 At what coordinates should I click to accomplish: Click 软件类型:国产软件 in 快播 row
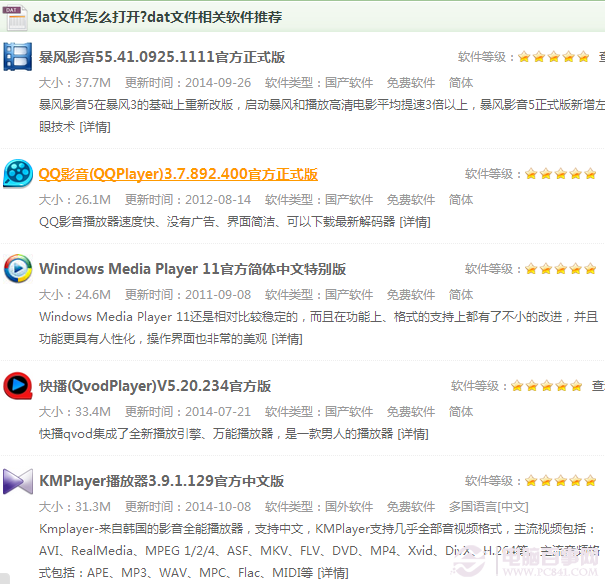319,412
